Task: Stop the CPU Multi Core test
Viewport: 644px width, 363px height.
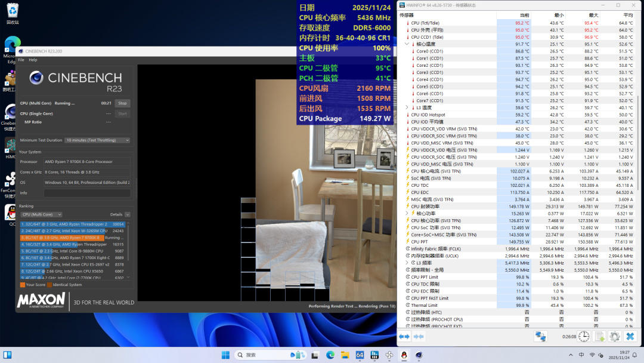Action: point(122,103)
